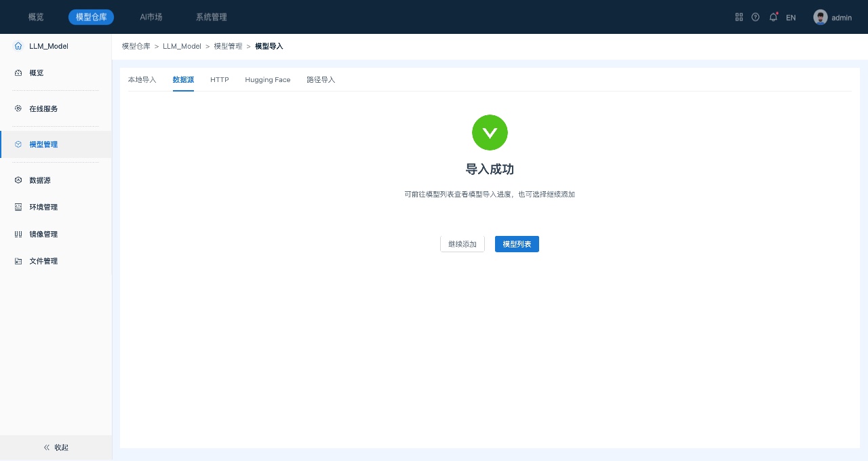868x461 pixels.
Task: Click the blue 模型列表 button
Action: pyautogui.click(x=517, y=244)
